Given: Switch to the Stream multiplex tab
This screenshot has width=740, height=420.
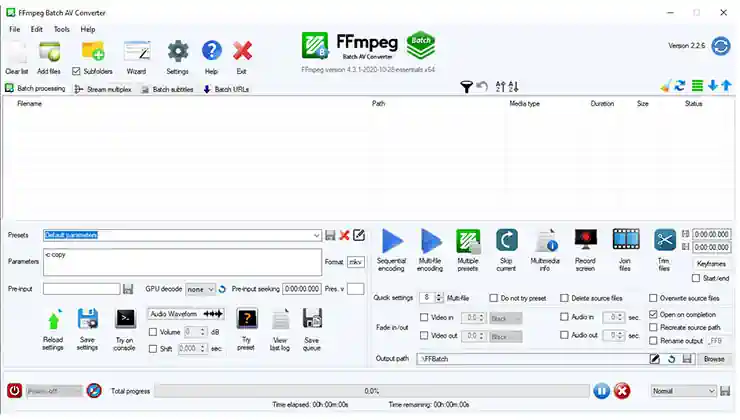Looking at the screenshot, I should coord(105,89).
